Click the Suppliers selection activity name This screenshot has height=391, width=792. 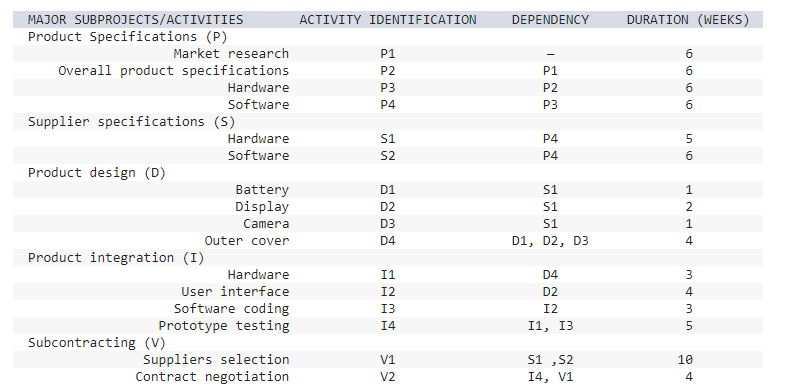click(216, 360)
